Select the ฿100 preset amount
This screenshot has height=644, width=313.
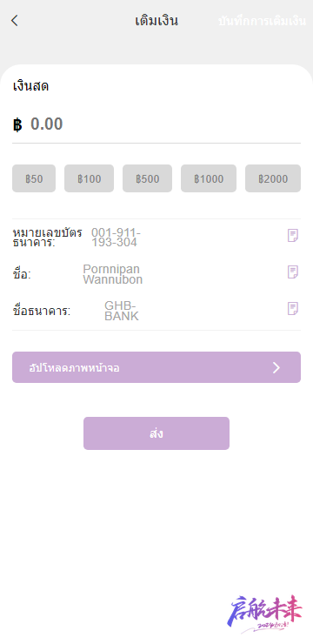(x=89, y=178)
